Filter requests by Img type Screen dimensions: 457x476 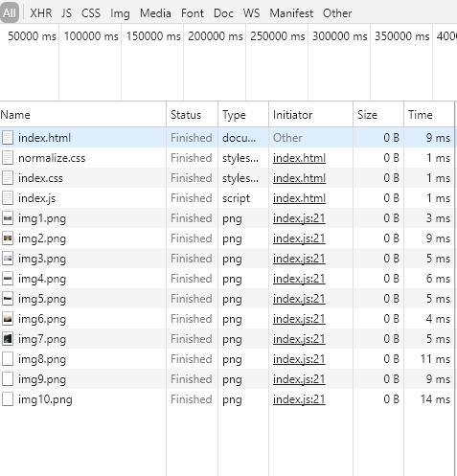[x=120, y=13]
